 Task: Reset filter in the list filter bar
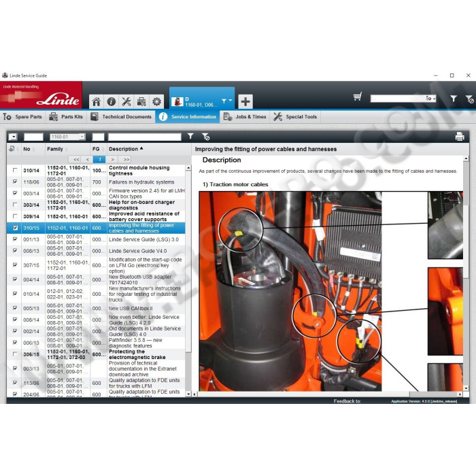pyautogui.click(x=205, y=137)
